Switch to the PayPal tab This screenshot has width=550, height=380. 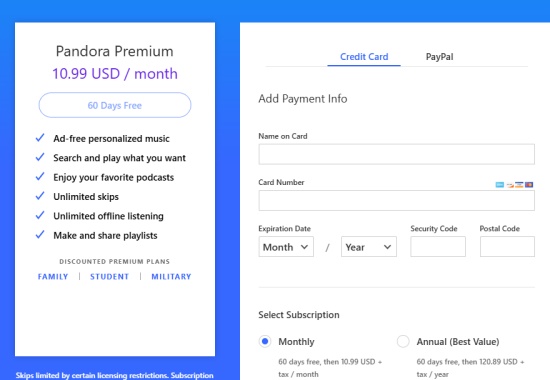(x=439, y=56)
